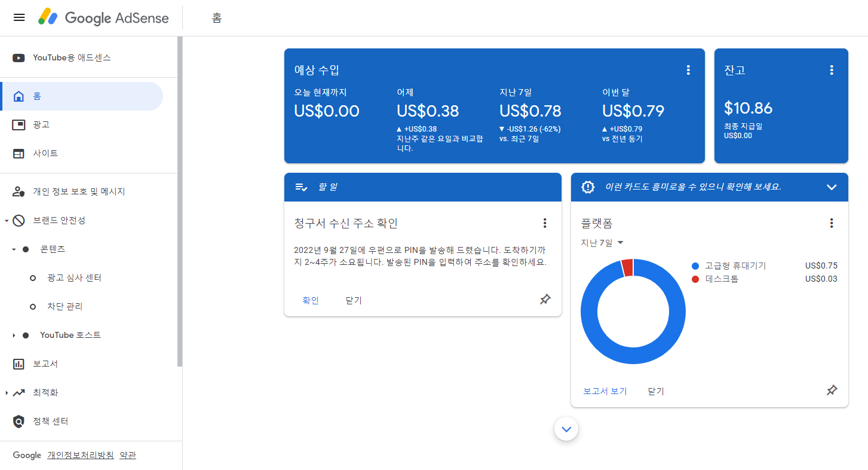
Task: Click 이번 달 US$0.79 earnings value
Action: point(633,111)
